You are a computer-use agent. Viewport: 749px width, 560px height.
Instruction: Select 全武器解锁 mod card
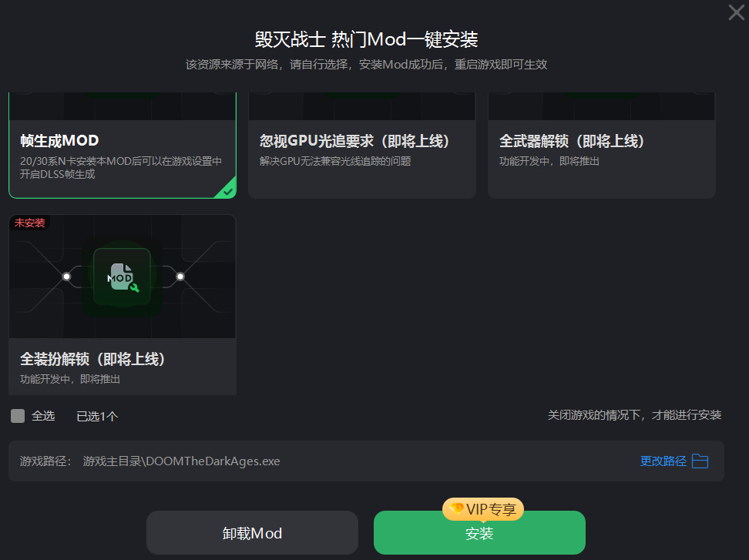(x=601, y=145)
